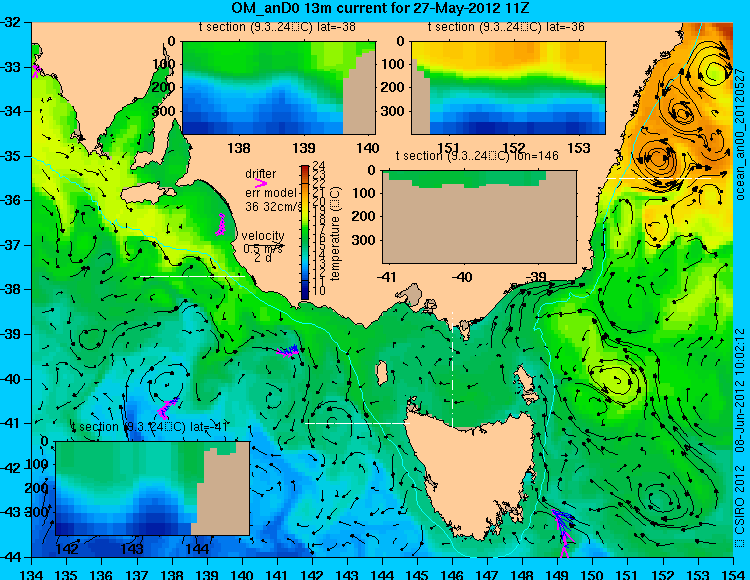Click the '24' tick atop the colour bar
The width and height of the screenshot is (750, 580).
pos(319,166)
